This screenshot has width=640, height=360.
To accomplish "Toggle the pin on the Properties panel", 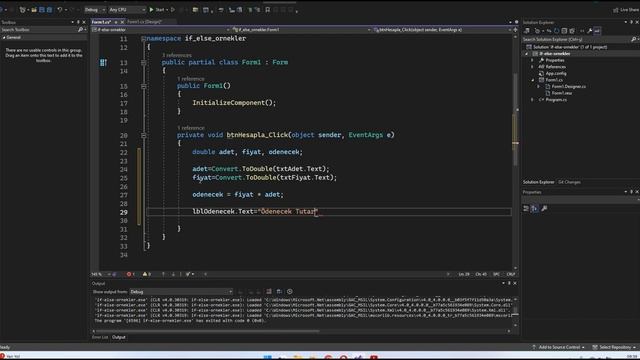I will tap(631, 192).
